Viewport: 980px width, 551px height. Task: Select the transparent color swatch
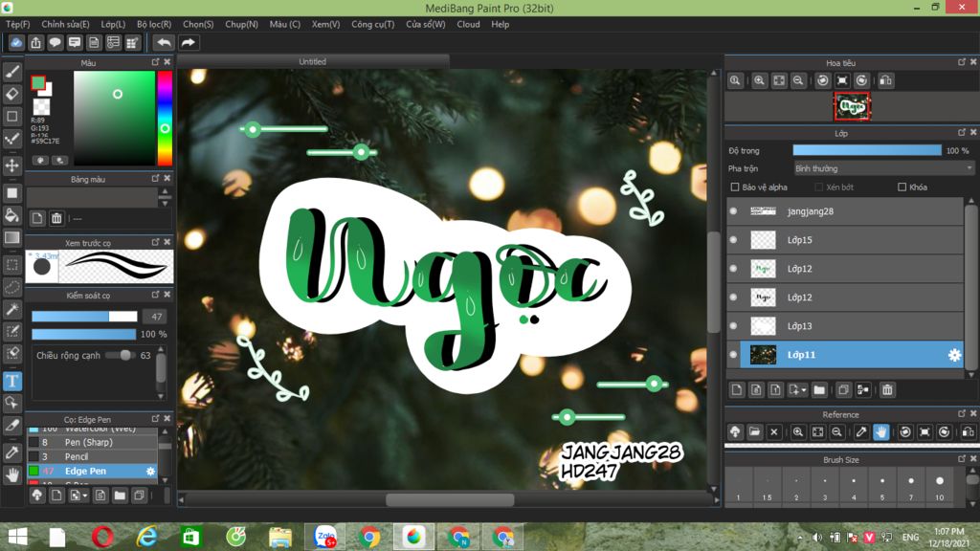42,107
